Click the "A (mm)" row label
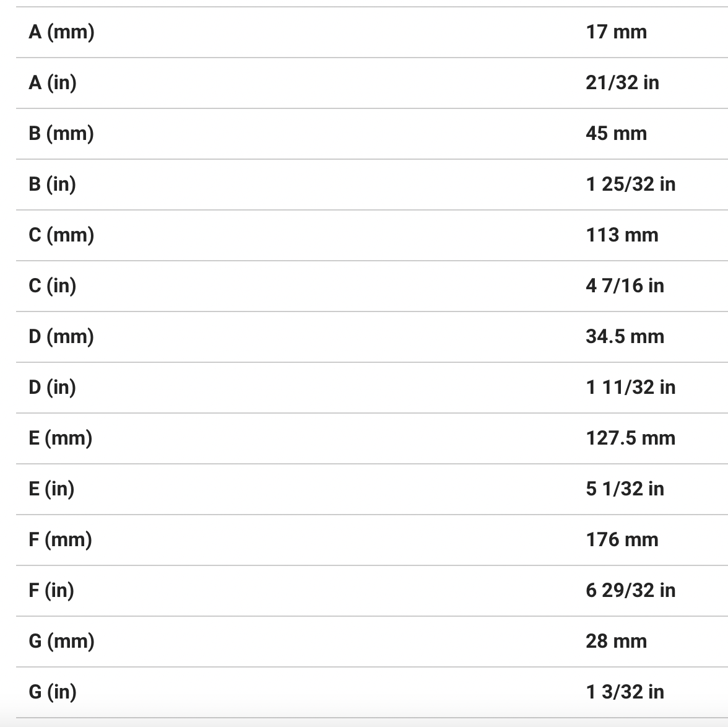The image size is (728, 727). click(x=61, y=32)
